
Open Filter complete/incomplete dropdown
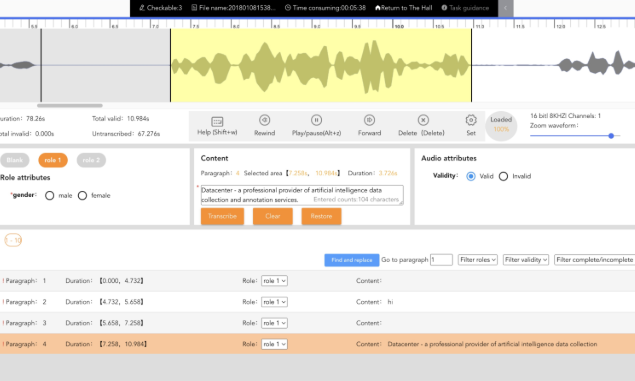coord(595,260)
